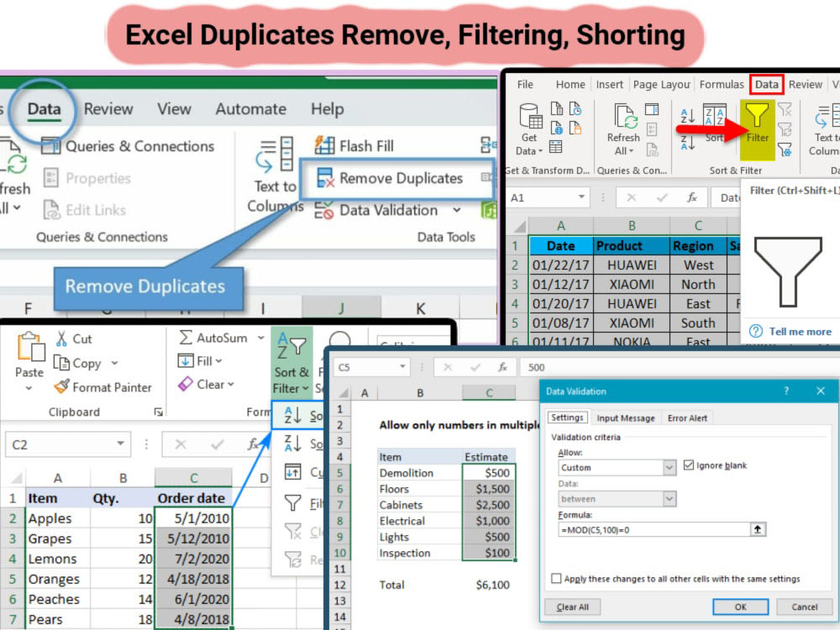Image resolution: width=840 pixels, height=630 pixels.
Task: Click the Flash Fill icon
Action: click(x=324, y=145)
